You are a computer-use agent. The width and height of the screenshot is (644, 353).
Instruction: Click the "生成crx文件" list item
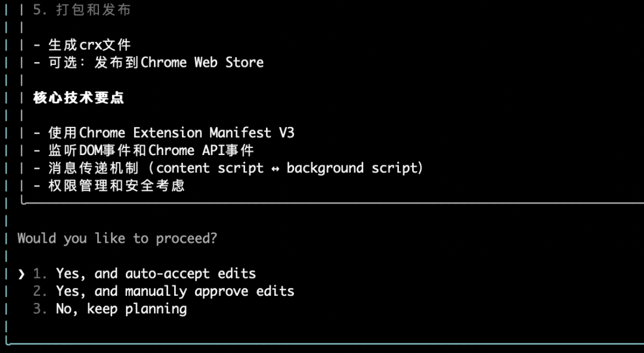pos(89,45)
